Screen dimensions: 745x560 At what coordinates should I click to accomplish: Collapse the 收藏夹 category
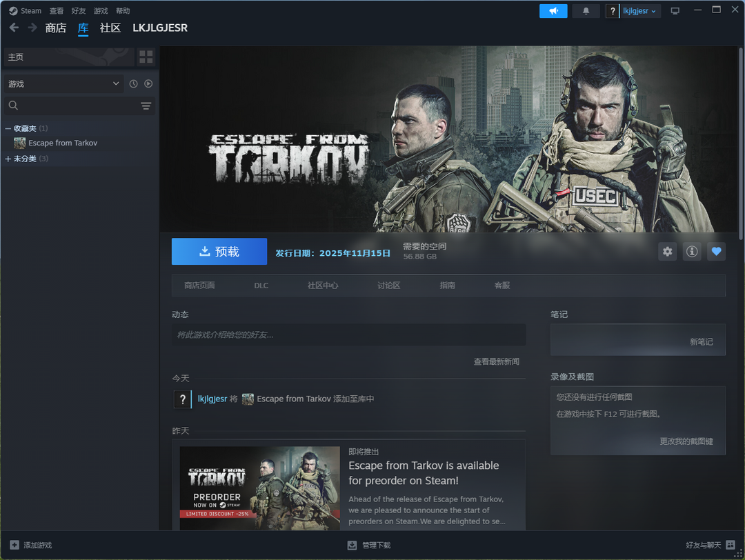tap(8, 128)
